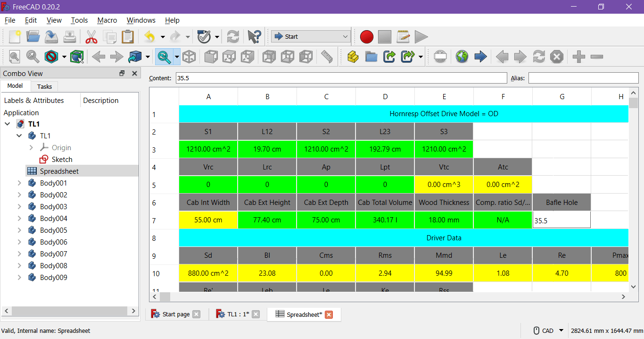
Task: Select the green 340.17 l cell
Action: [x=385, y=220]
